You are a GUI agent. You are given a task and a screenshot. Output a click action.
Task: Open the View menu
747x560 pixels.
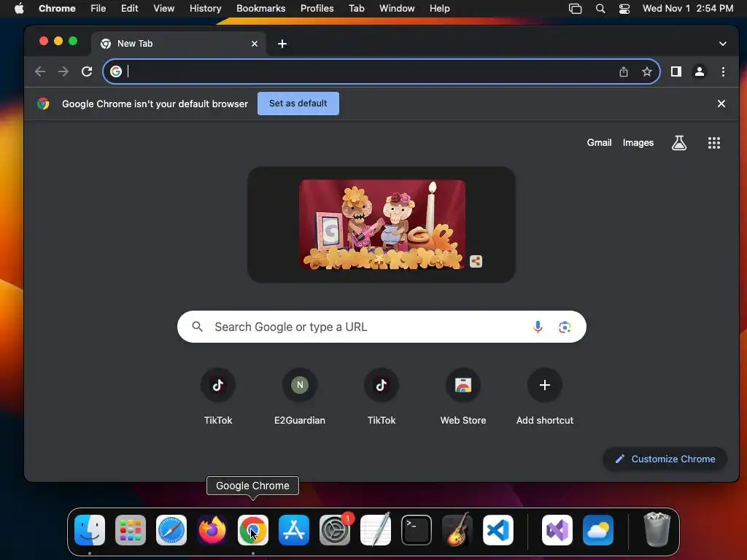coord(163,9)
